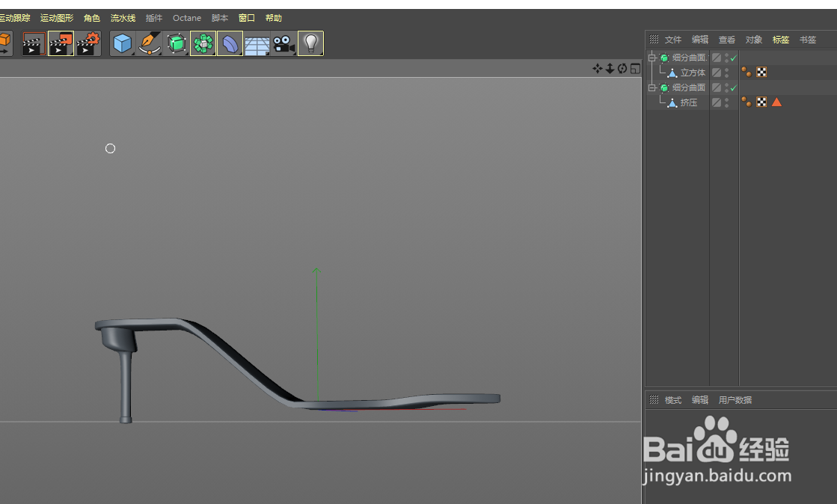Click the green Array cloner icon
This screenshot has width=837, height=504.
(203, 43)
